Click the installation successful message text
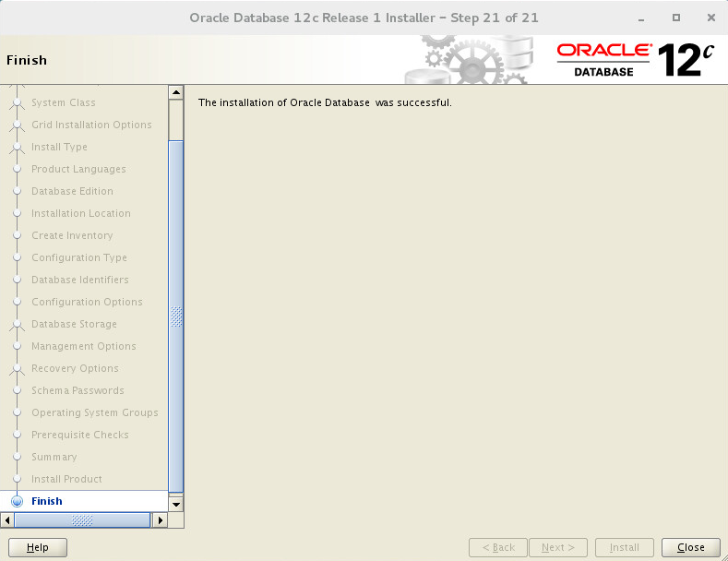 [325, 102]
